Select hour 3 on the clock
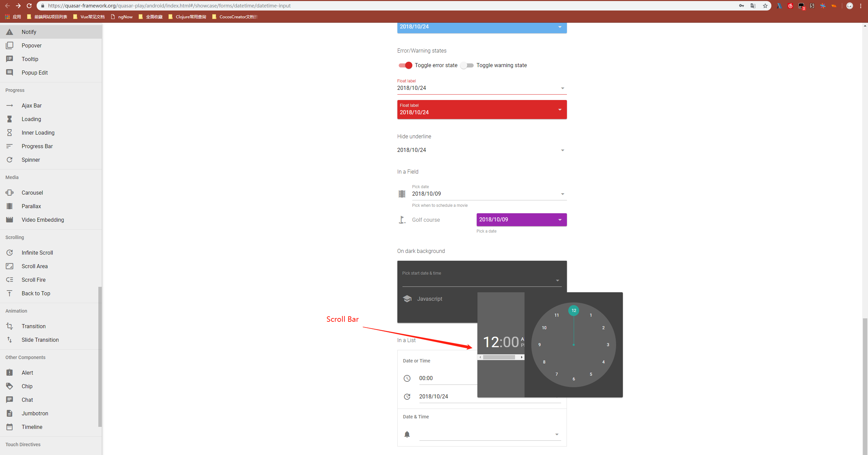The image size is (868, 455). pos(608,345)
